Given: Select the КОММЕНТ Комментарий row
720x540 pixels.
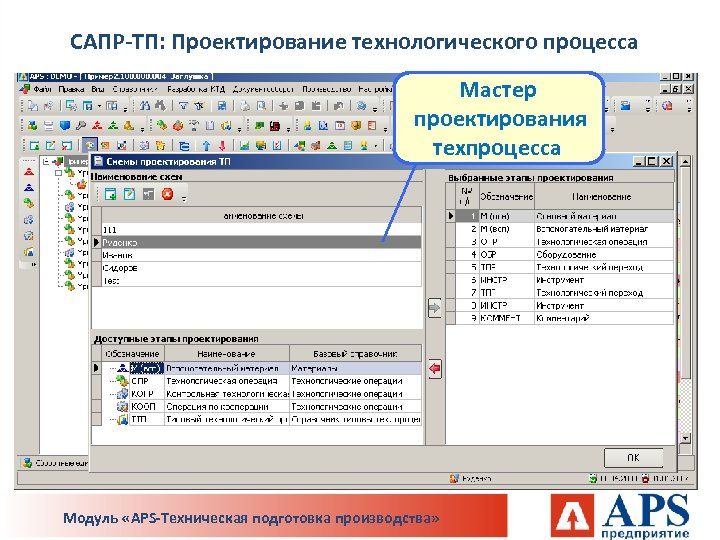Looking at the screenshot, I should [x=564, y=318].
